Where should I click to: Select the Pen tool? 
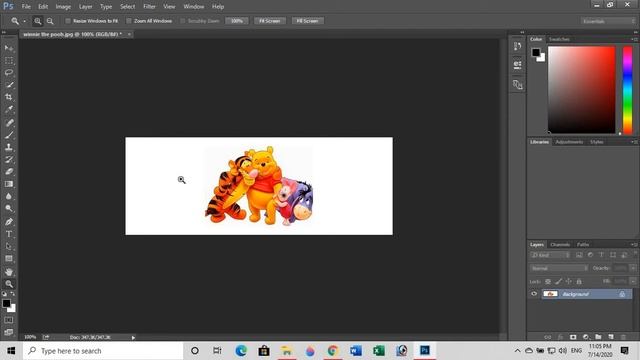9,222
